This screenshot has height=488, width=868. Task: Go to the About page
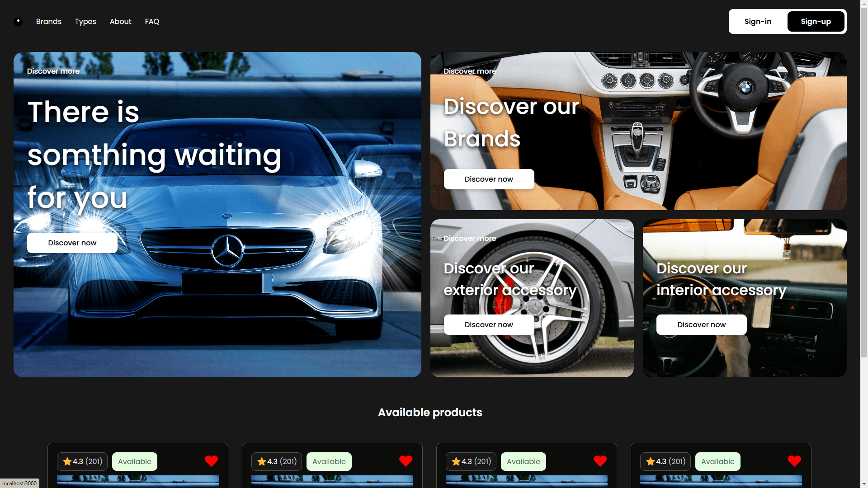(x=120, y=21)
